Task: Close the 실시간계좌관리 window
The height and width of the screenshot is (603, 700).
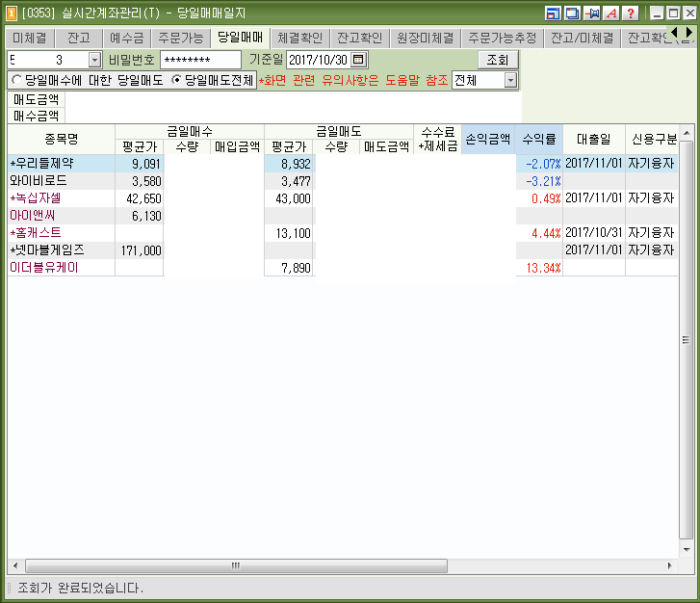Action: pyautogui.click(x=689, y=13)
